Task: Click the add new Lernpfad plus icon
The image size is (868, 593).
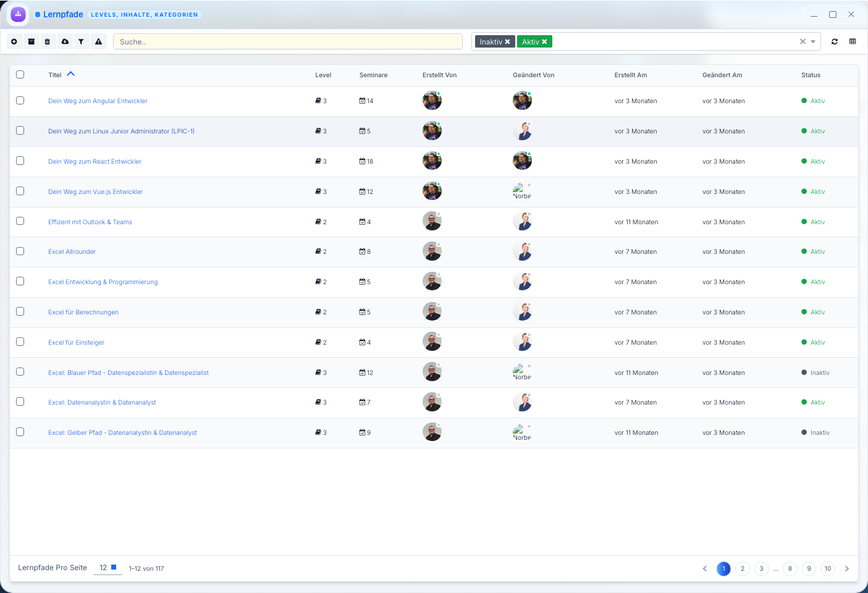Action: click(14, 41)
